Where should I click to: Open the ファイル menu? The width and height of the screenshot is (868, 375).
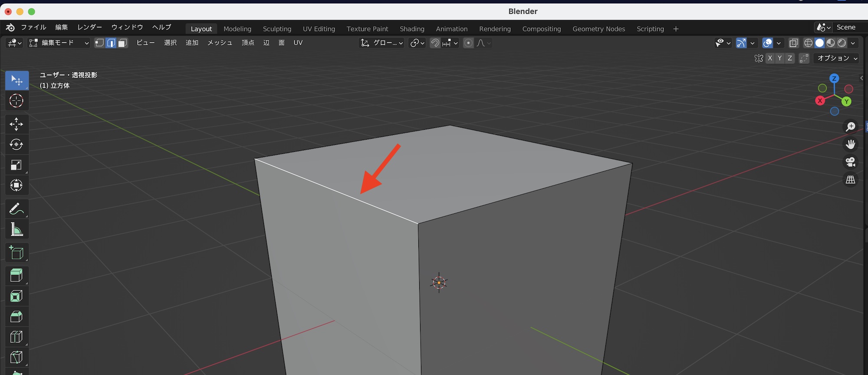coord(33,27)
